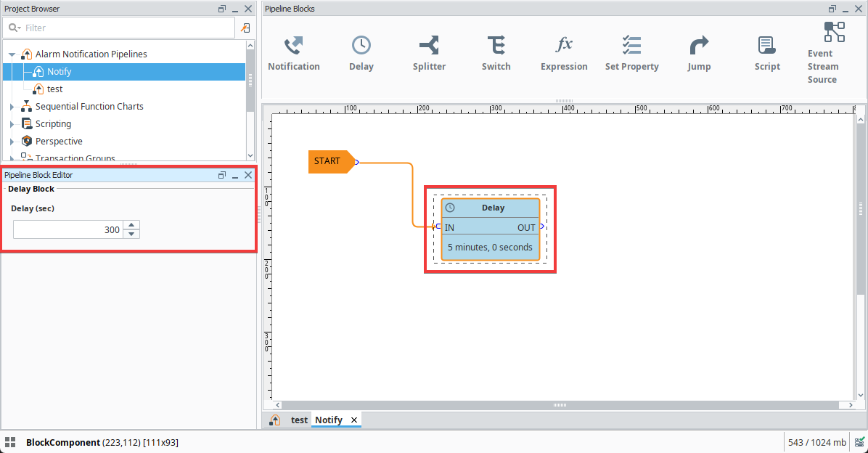Collapse Alarm Notification Pipelines node

[x=12, y=54]
